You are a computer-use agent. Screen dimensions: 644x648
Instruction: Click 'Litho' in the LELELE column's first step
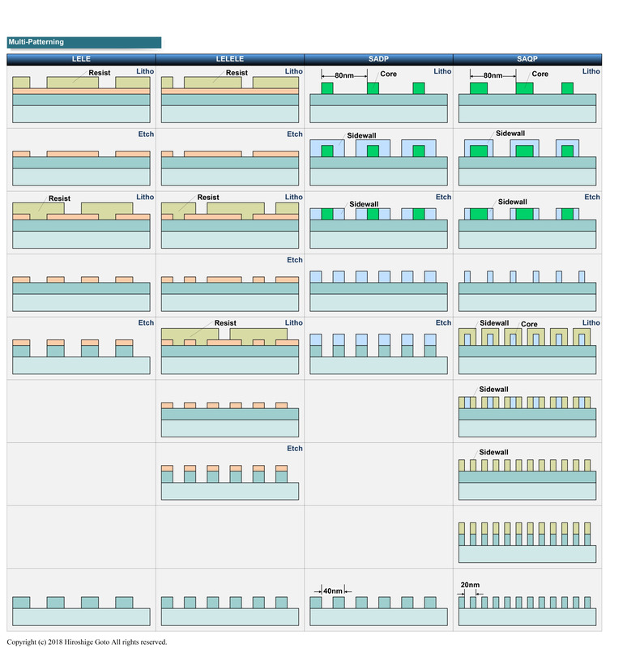(x=294, y=71)
